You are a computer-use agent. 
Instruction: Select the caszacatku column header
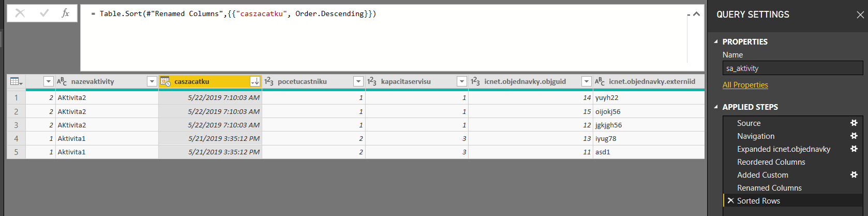[192, 81]
